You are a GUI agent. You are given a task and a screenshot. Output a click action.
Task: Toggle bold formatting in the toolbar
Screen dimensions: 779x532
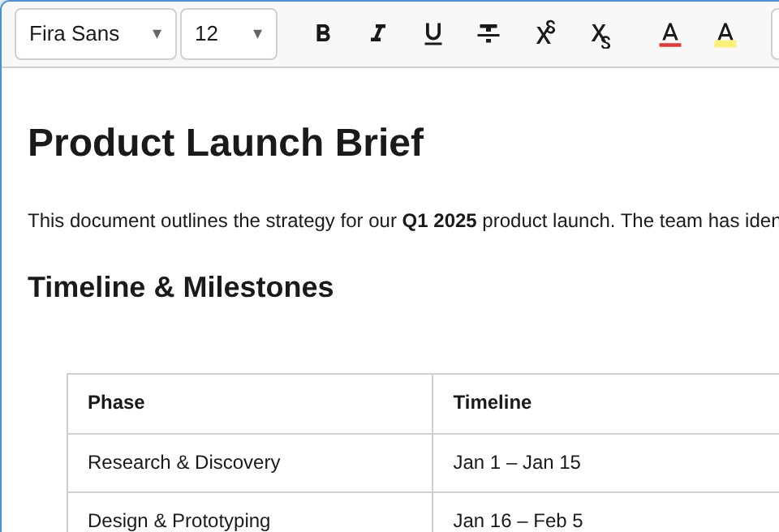click(x=323, y=34)
